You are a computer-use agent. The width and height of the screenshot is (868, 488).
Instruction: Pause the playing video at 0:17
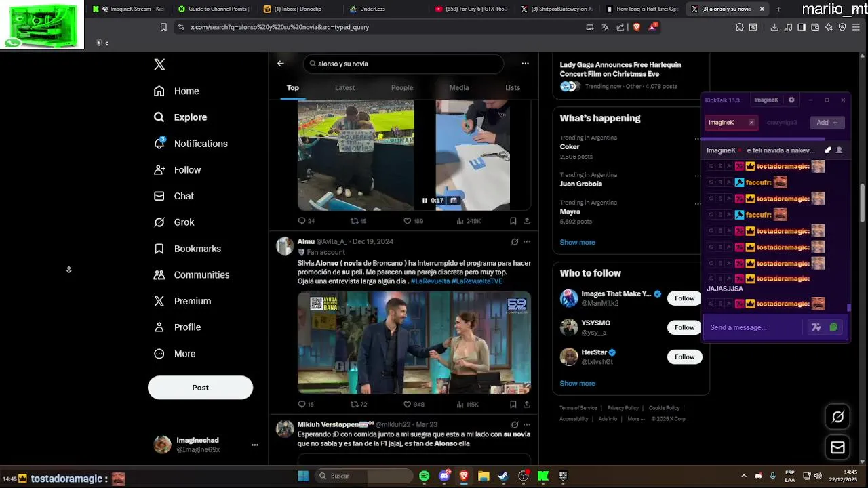point(425,201)
